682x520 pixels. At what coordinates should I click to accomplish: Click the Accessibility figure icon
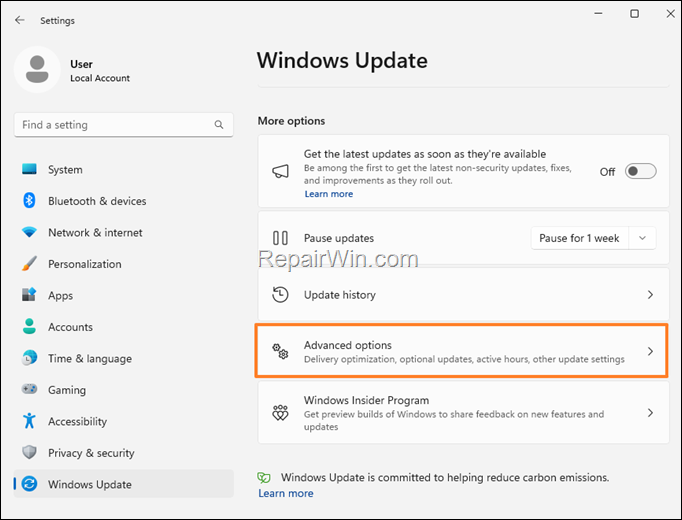click(x=29, y=420)
